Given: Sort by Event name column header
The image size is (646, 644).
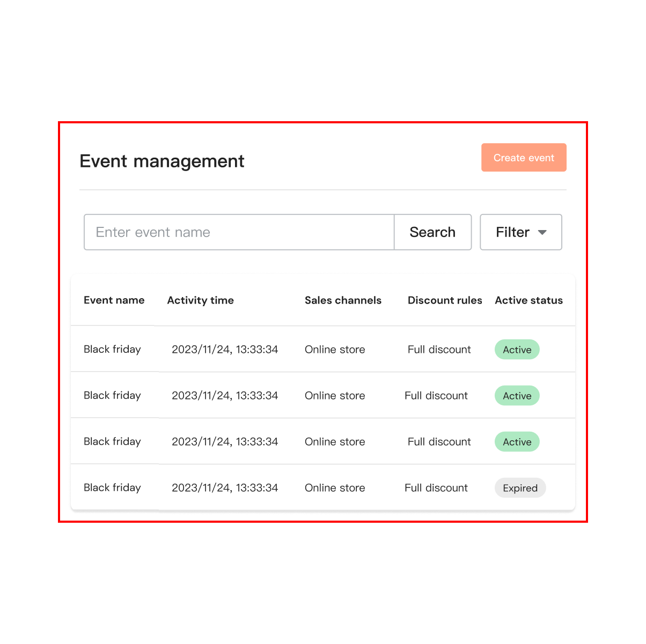Looking at the screenshot, I should (114, 300).
